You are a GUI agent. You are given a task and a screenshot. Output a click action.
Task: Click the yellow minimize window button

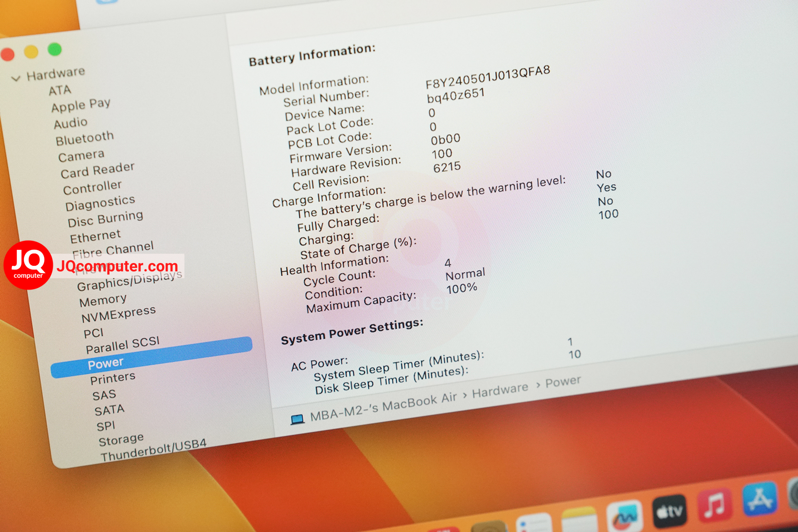pos(31,52)
